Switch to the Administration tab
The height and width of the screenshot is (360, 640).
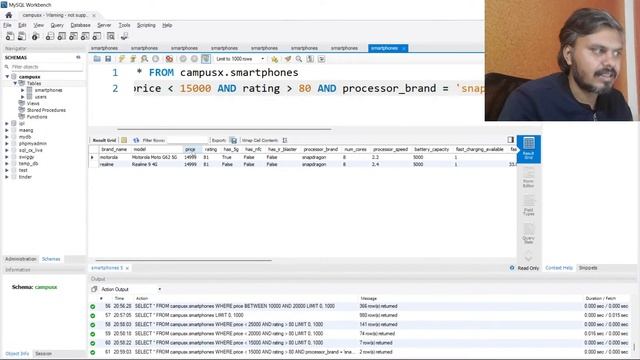click(21, 259)
